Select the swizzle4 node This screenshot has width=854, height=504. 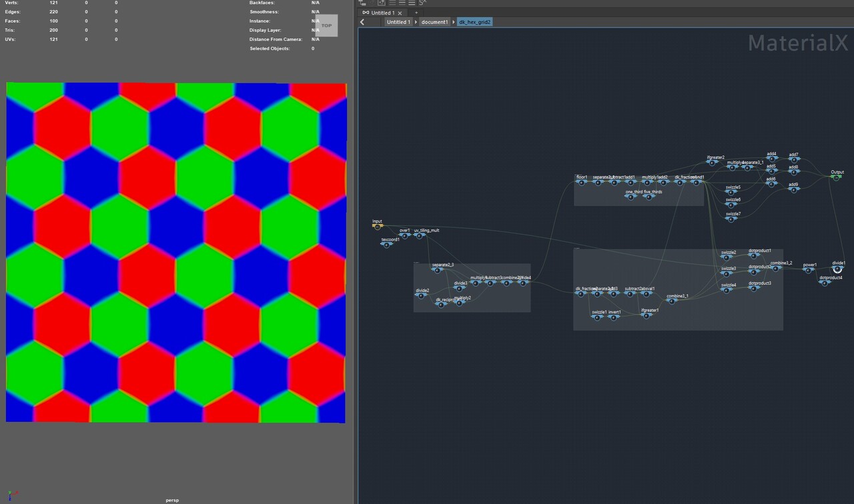coord(727,289)
